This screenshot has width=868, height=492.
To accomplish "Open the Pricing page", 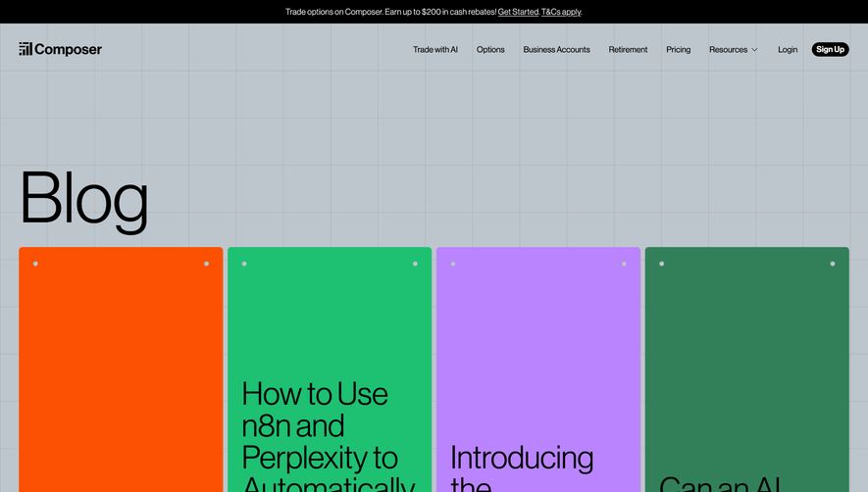I will (x=678, y=49).
